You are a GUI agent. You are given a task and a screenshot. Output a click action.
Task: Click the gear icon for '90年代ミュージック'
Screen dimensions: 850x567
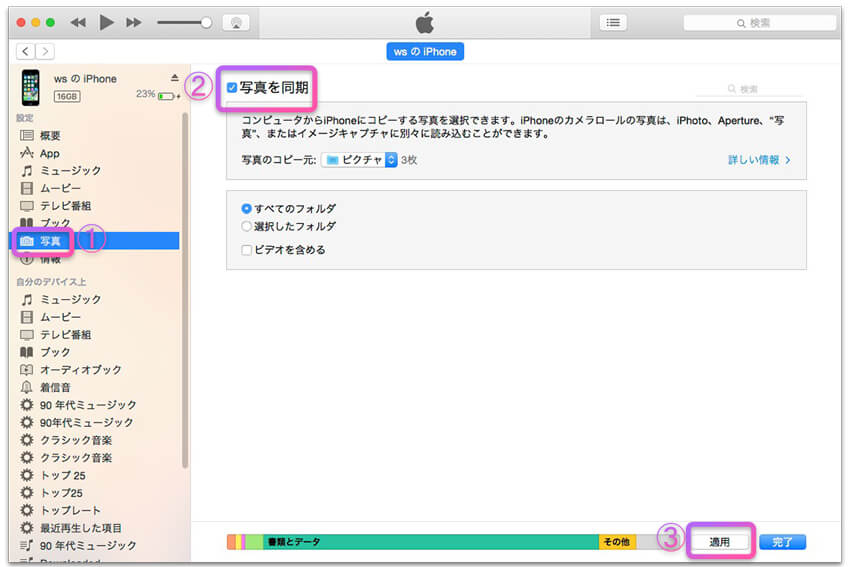click(27, 422)
